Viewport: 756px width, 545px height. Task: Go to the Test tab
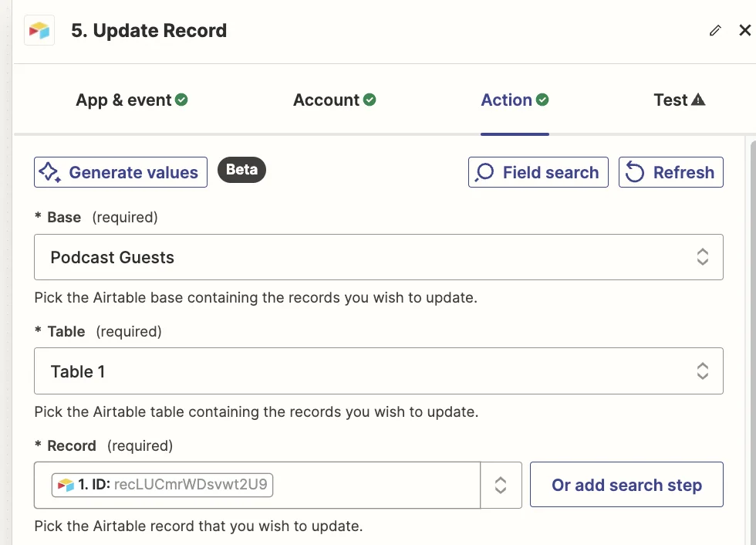coord(680,100)
